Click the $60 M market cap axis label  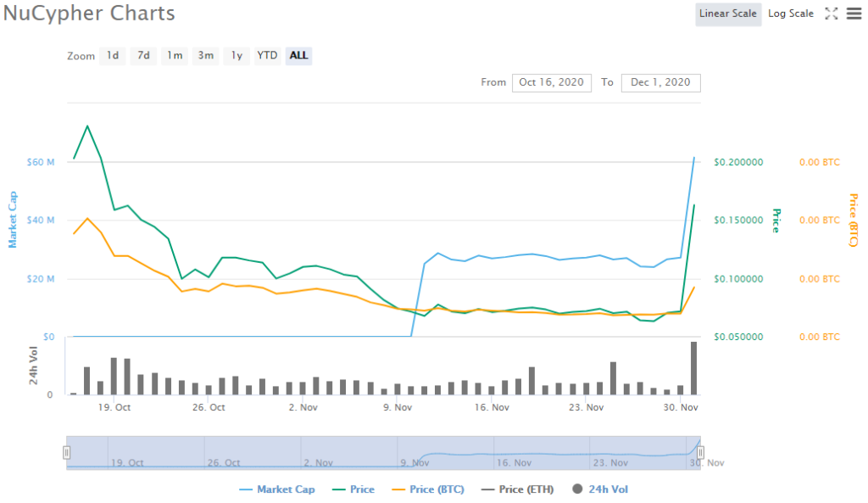click(x=41, y=162)
